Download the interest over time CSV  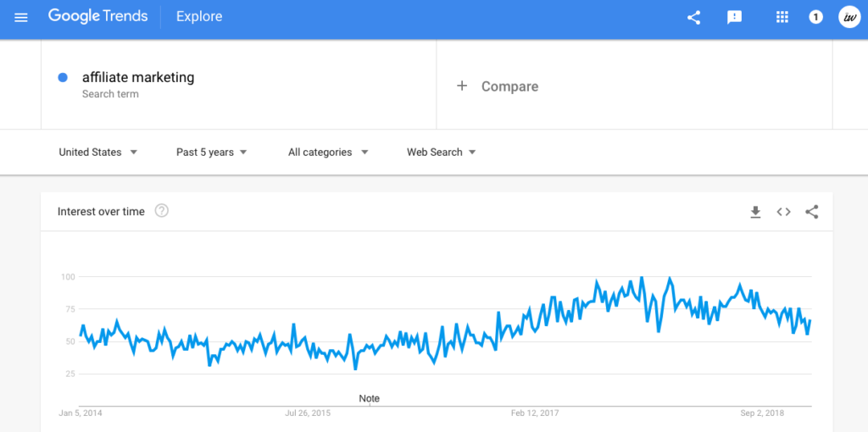click(755, 212)
